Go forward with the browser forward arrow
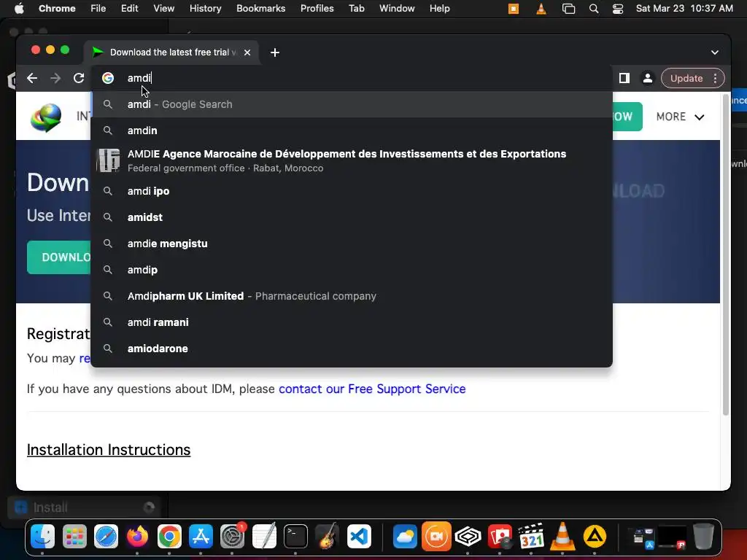 [x=55, y=78]
